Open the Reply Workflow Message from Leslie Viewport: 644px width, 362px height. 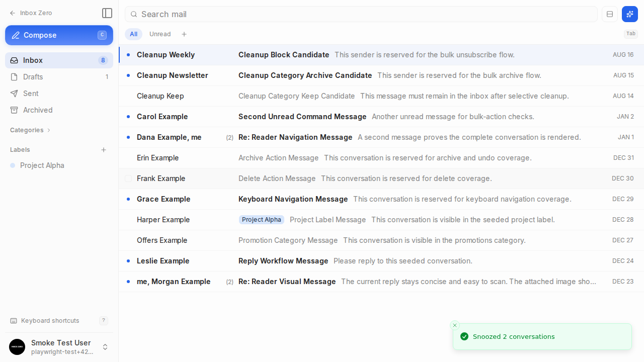[x=381, y=261]
